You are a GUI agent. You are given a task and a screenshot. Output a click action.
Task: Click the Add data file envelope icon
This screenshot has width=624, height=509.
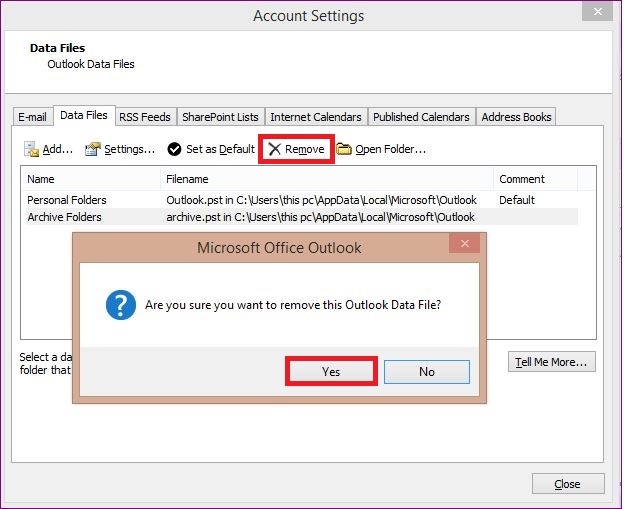(x=31, y=149)
